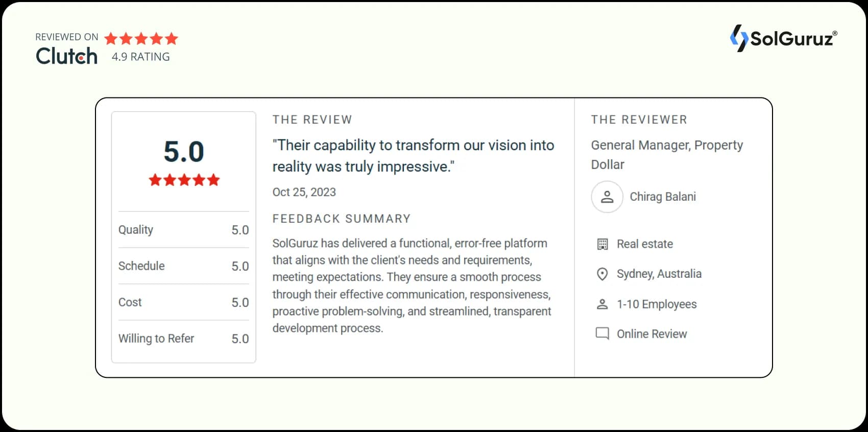Click the reviewer avatar icon
868x432 pixels.
607,197
